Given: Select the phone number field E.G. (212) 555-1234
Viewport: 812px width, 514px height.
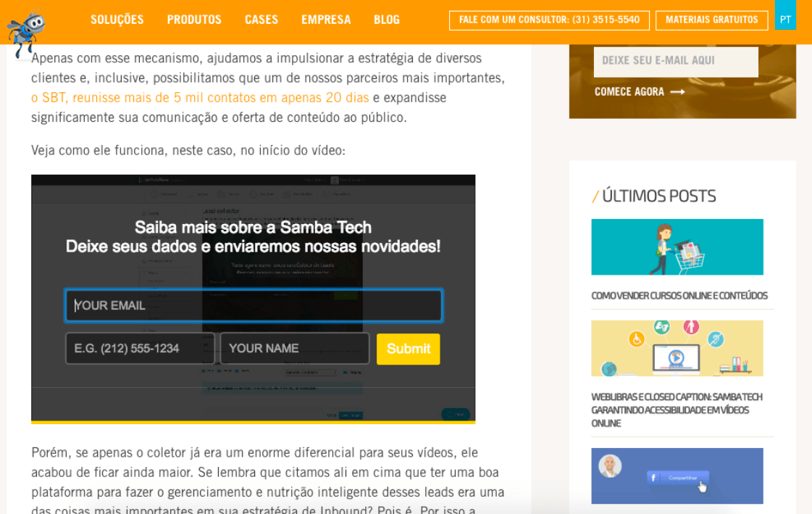Looking at the screenshot, I should (140, 349).
